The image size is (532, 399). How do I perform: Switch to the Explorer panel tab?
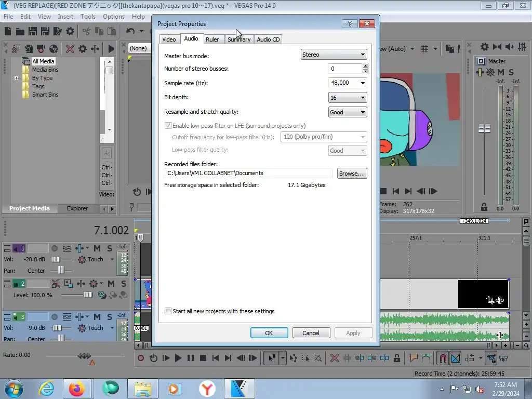77,208
